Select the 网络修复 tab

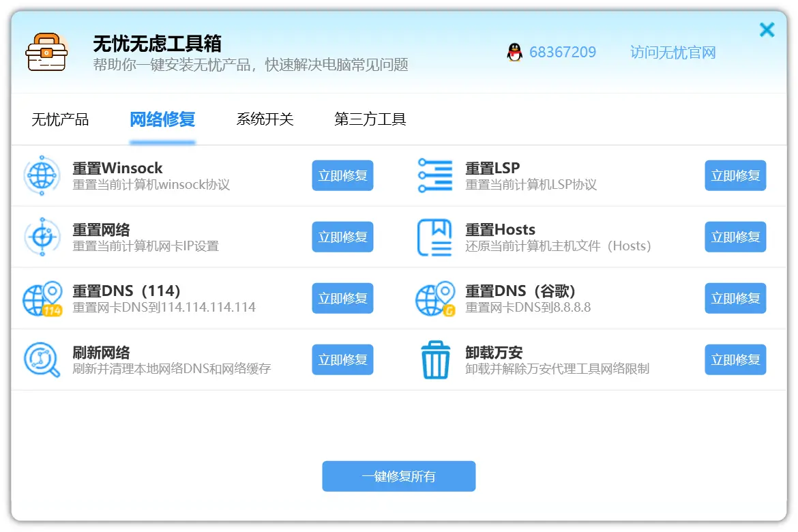(162, 119)
